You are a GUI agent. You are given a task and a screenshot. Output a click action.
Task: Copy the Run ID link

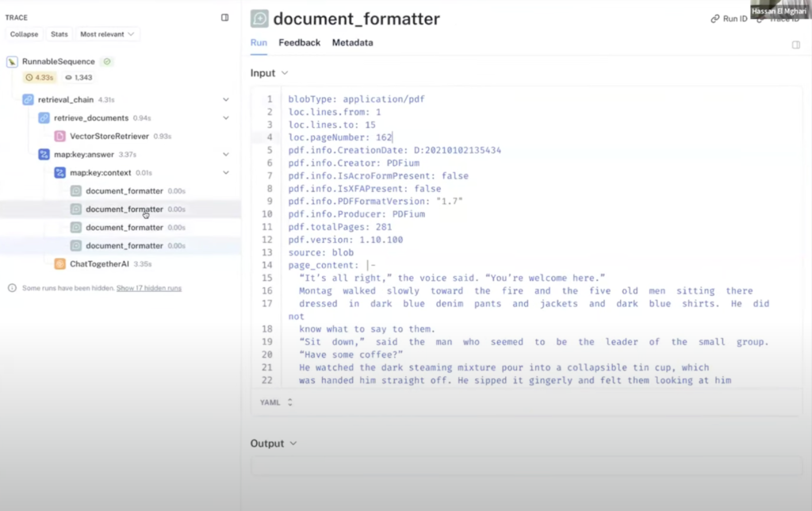tap(729, 19)
